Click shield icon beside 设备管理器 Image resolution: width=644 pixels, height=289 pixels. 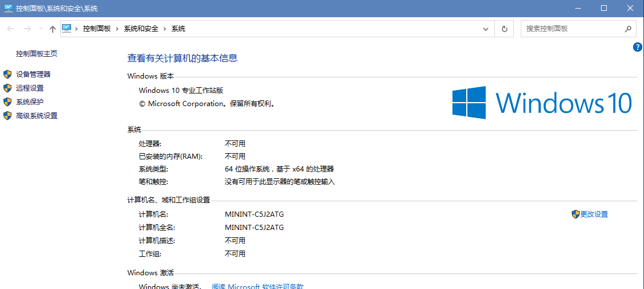coord(7,75)
